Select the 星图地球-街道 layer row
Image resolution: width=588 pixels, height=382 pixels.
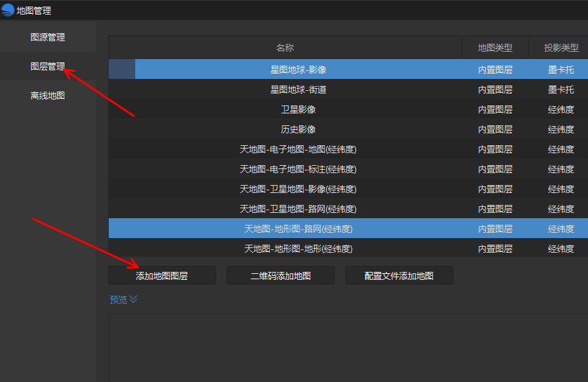tap(349, 90)
